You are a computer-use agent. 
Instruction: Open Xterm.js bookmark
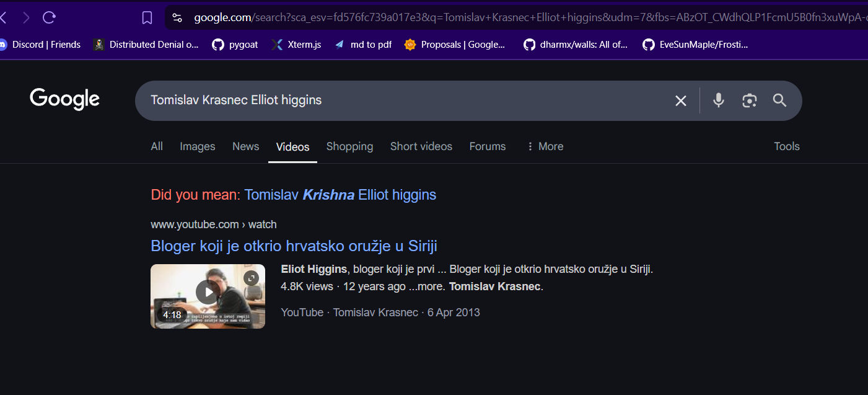point(296,45)
